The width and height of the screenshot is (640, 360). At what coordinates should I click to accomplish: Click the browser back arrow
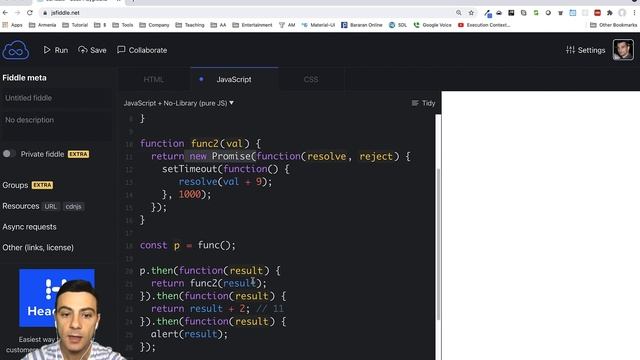coord(5,13)
